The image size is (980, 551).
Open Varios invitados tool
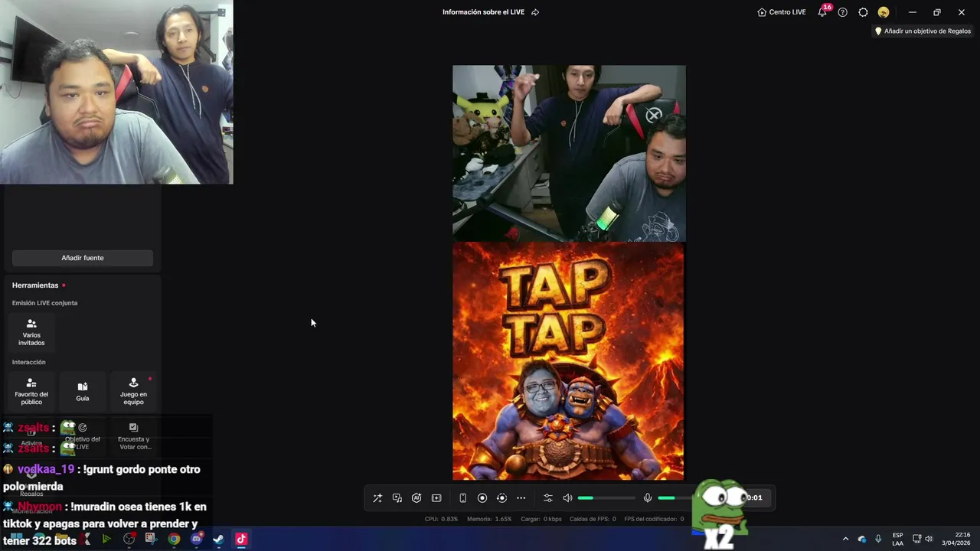pos(31,333)
